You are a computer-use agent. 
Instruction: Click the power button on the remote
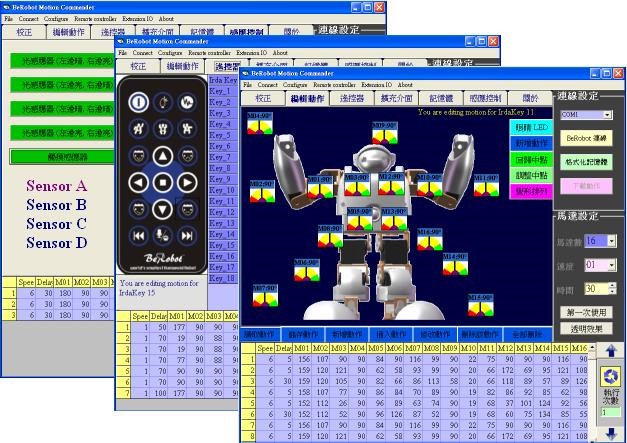[139, 102]
